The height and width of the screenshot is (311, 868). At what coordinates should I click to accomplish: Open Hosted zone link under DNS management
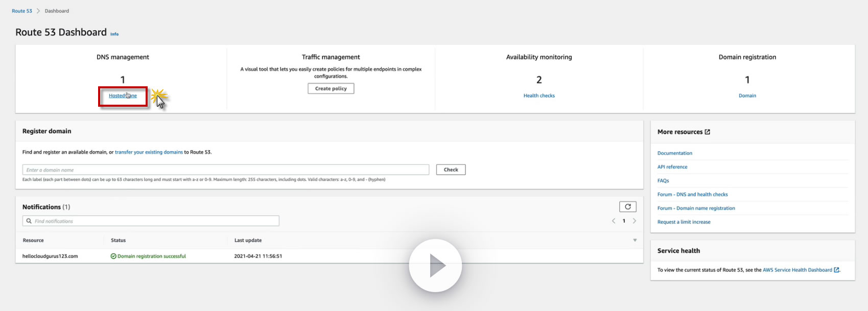123,95
